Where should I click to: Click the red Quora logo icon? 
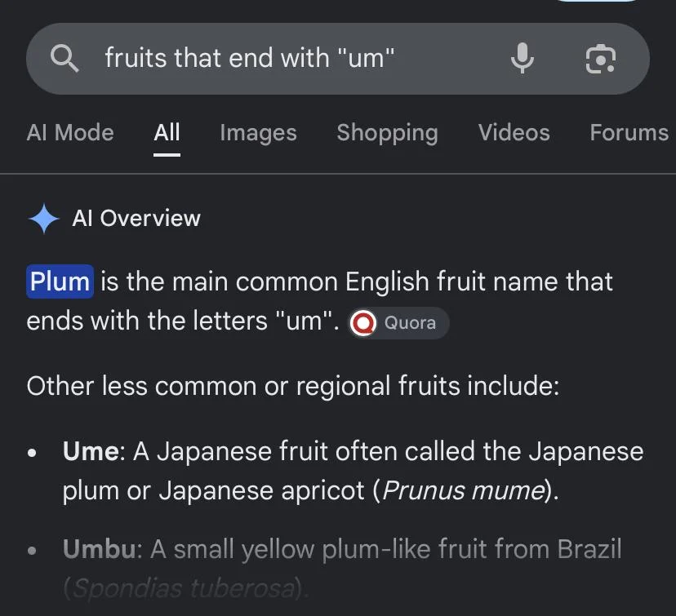point(363,322)
